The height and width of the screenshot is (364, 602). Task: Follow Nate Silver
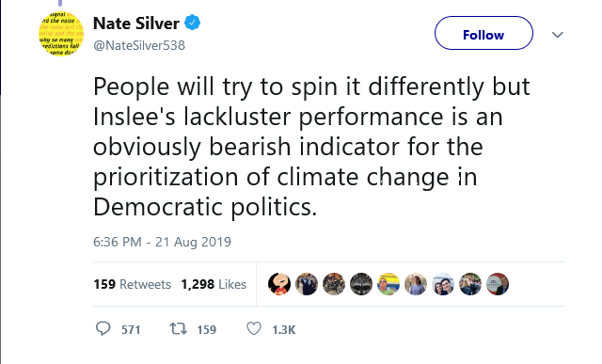[x=483, y=33]
